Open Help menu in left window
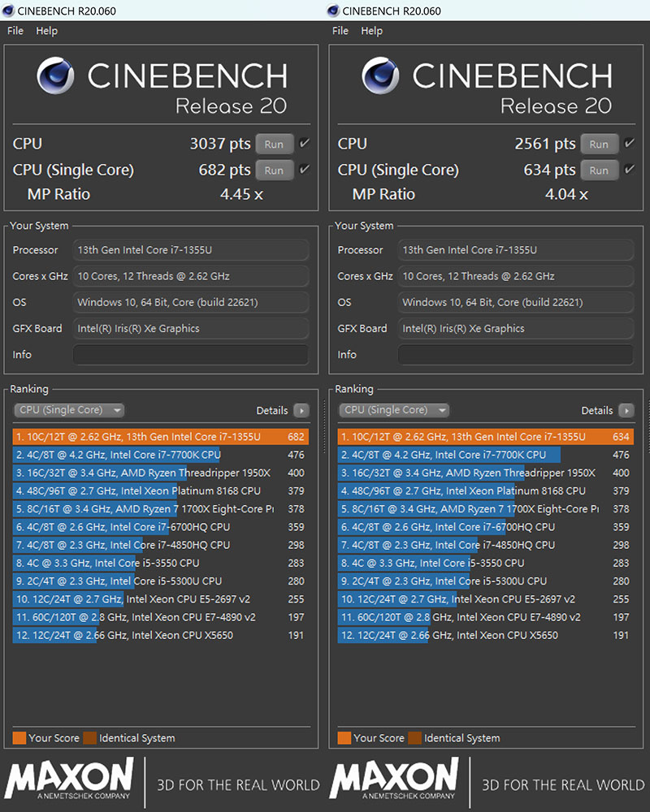This screenshot has height=812, width=650. [46, 31]
